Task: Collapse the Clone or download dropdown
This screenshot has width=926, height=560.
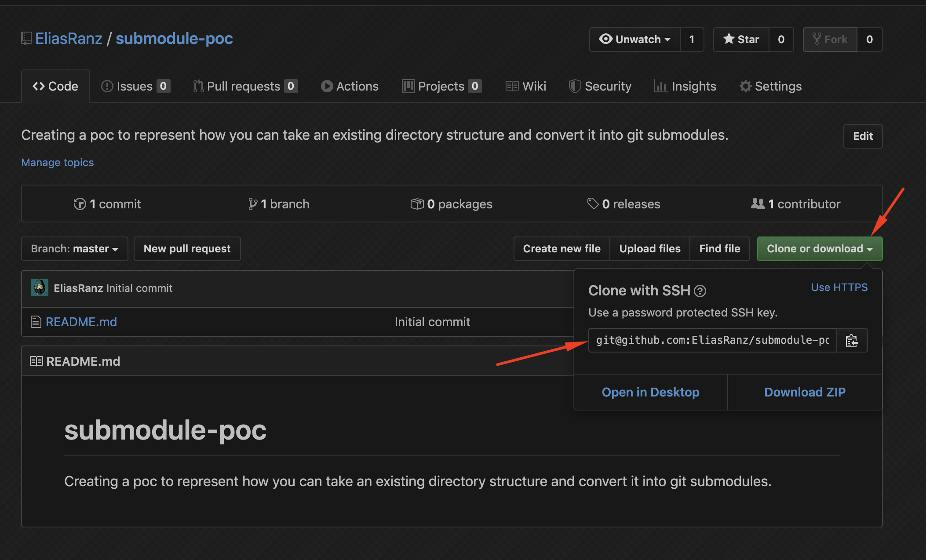Action: click(820, 249)
